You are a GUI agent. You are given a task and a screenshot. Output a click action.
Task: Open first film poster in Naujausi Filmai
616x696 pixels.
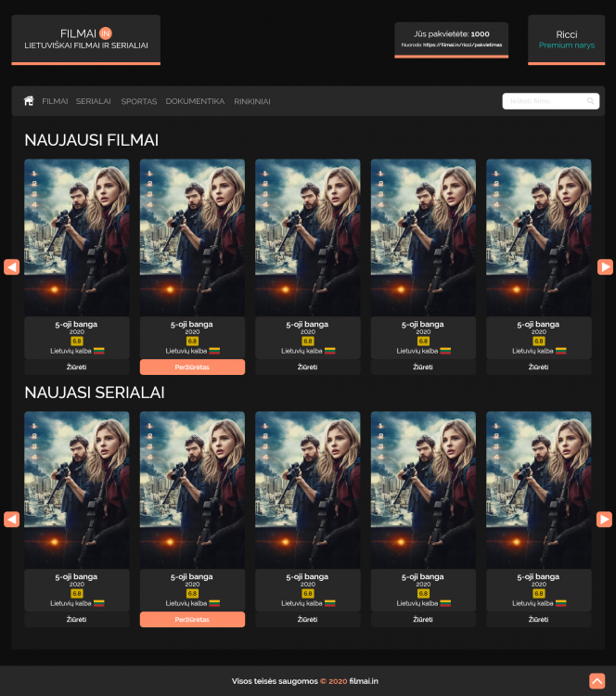click(77, 238)
